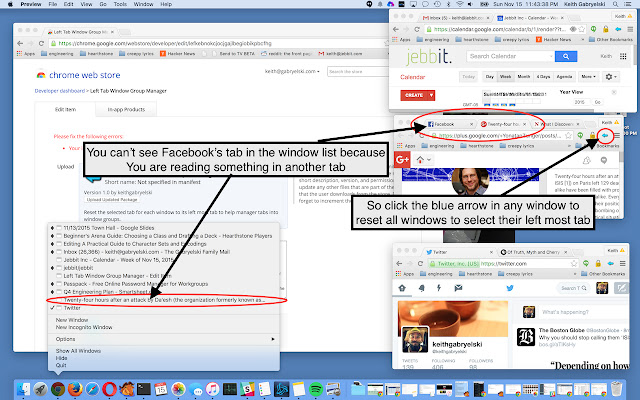Image resolution: width=640 pixels, height=400 pixels.
Task: Launch Safari from the Dock
Action: point(92,389)
